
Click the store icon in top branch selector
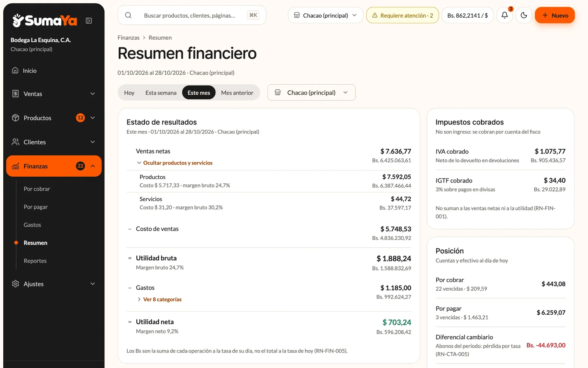click(297, 15)
